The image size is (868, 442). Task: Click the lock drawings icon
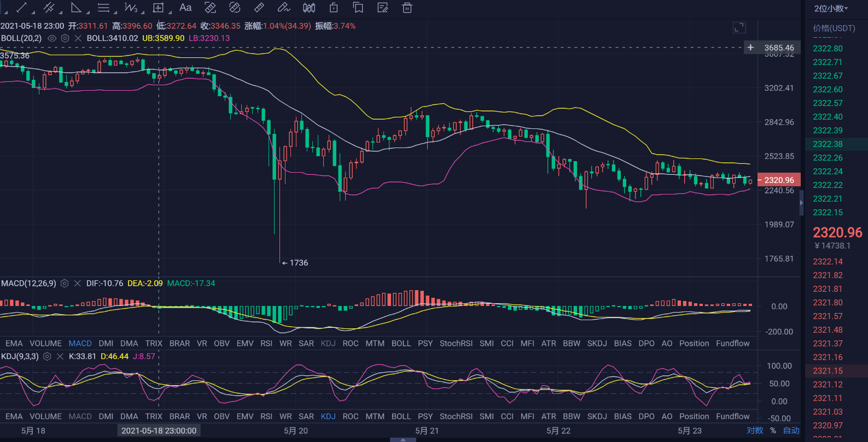[x=334, y=8]
